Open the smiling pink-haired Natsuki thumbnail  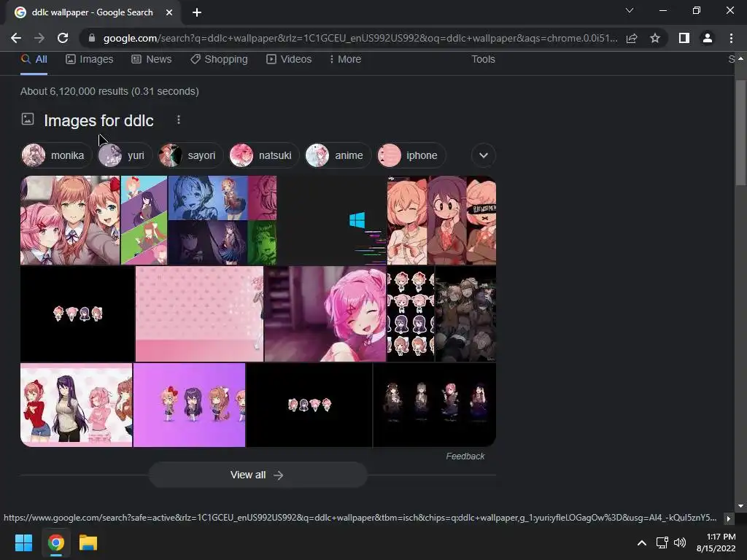click(x=325, y=314)
